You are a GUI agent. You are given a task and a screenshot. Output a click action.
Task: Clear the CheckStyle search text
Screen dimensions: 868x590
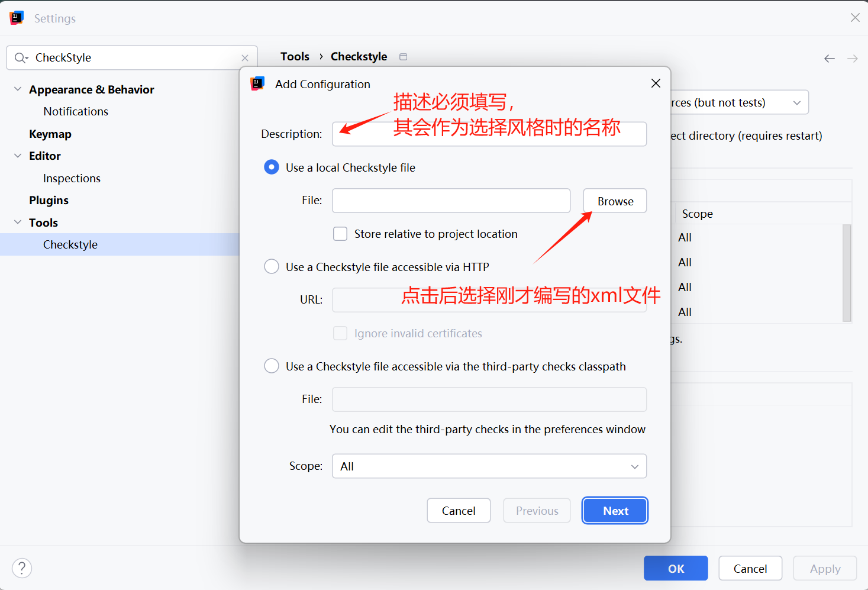[x=245, y=58]
